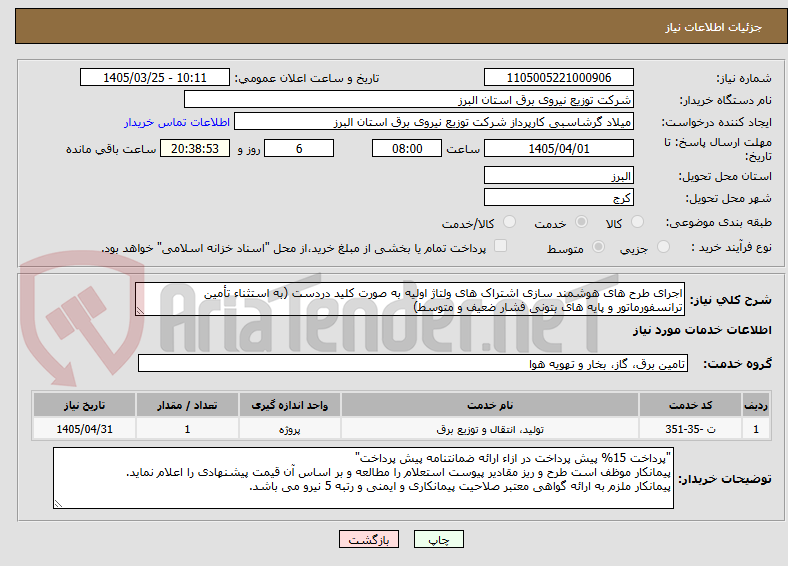The width and height of the screenshot is (788, 566).
Task: Click the چاپ print button
Action: click(439, 539)
